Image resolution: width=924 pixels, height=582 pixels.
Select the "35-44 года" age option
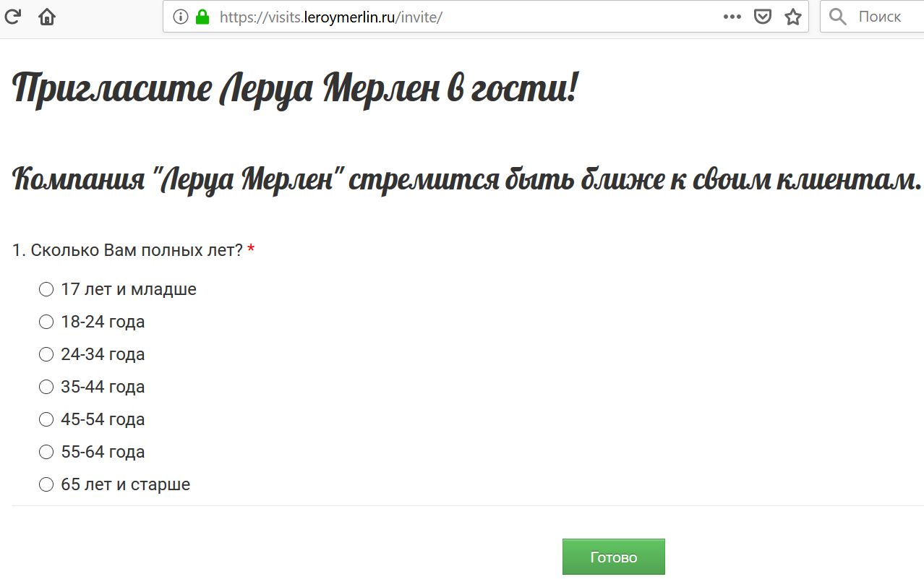[46, 387]
